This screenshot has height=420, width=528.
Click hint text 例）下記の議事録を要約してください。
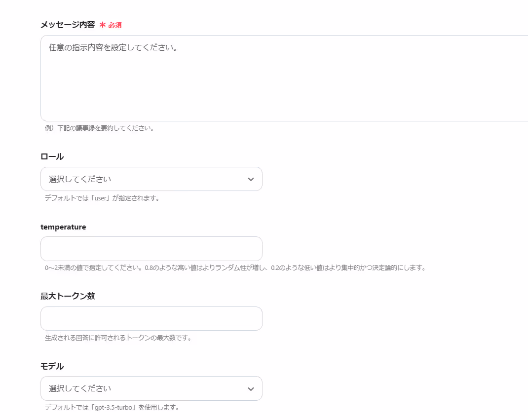tap(100, 128)
